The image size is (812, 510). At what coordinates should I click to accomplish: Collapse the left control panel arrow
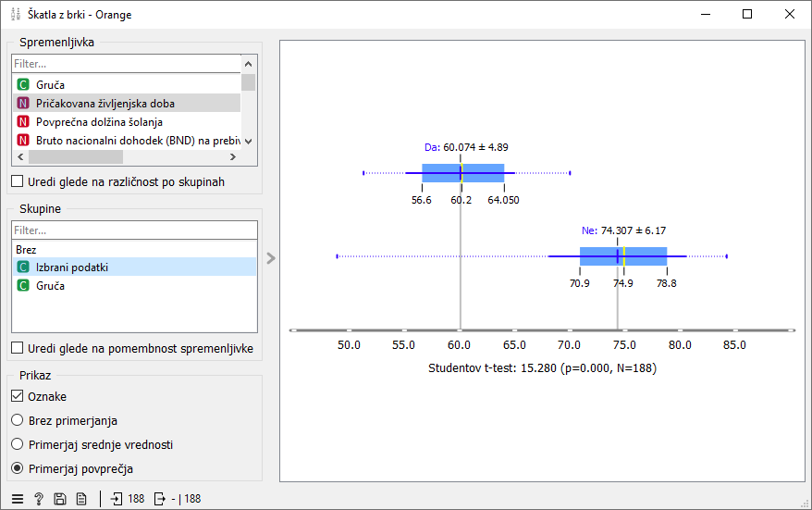click(x=271, y=258)
